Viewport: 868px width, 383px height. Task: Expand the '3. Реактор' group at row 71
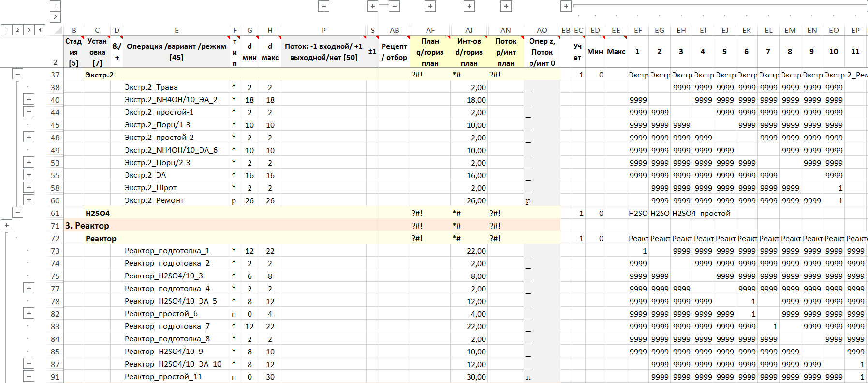[6, 226]
